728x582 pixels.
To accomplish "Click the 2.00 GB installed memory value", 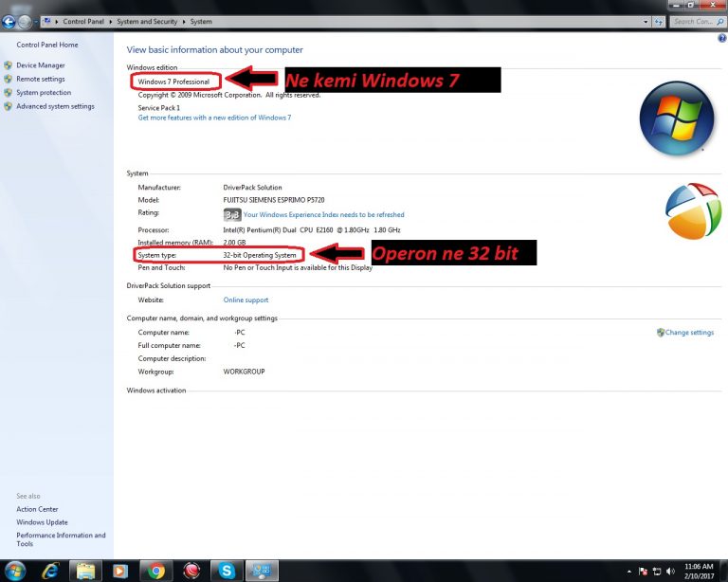I will click(x=234, y=243).
